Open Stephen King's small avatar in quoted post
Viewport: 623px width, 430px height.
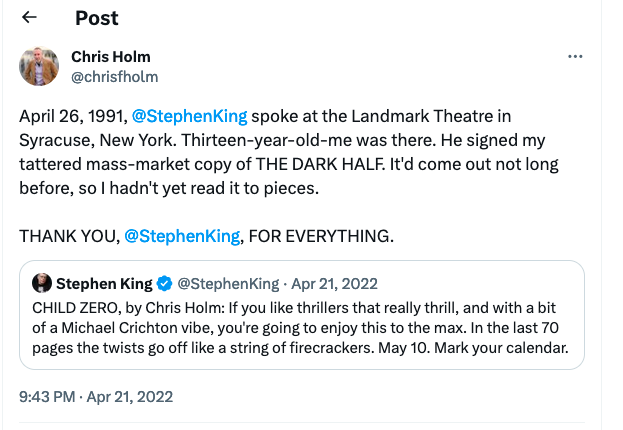point(42,283)
